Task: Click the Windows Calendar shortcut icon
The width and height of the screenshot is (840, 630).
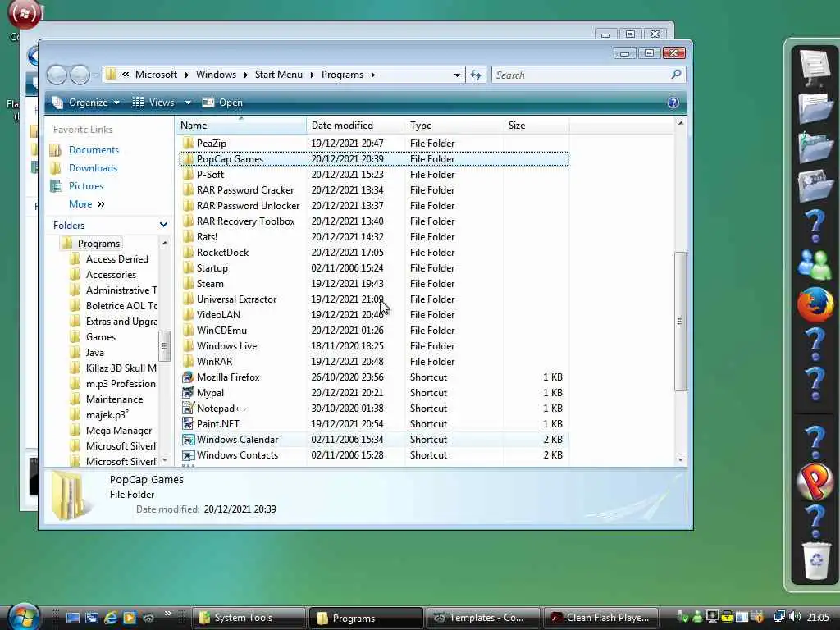Action: tap(188, 440)
